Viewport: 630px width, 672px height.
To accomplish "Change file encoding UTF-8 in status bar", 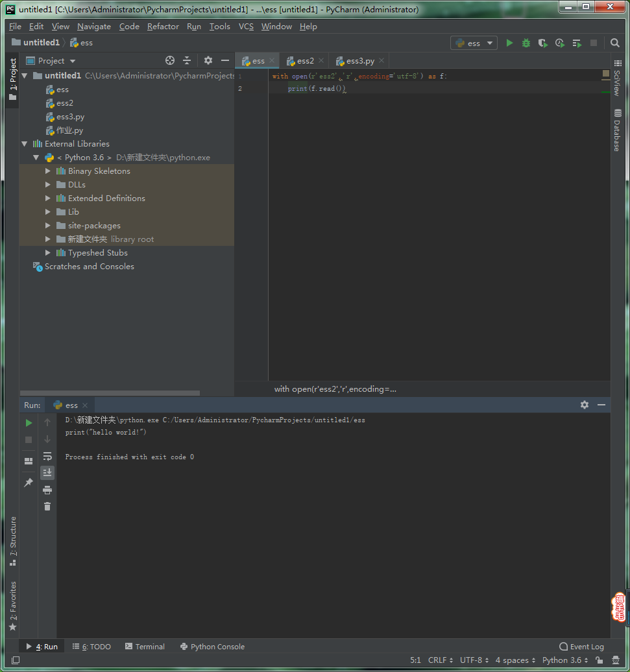I will [x=474, y=660].
